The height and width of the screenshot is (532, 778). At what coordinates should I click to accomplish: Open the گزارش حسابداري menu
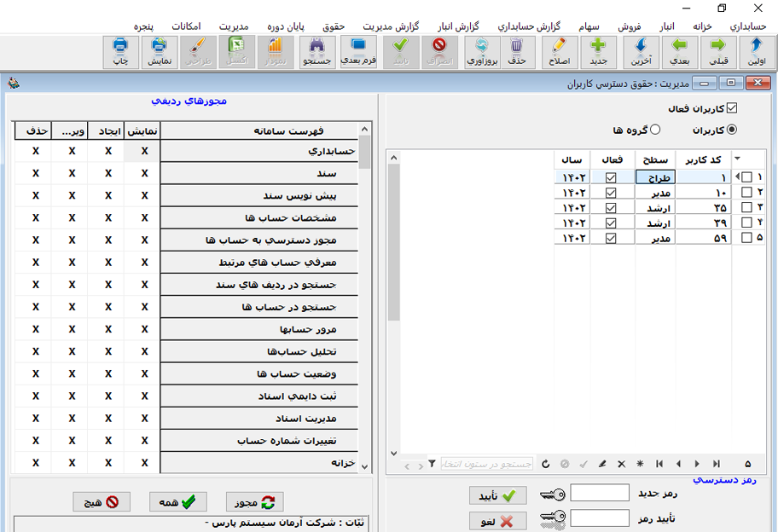pyautogui.click(x=530, y=26)
